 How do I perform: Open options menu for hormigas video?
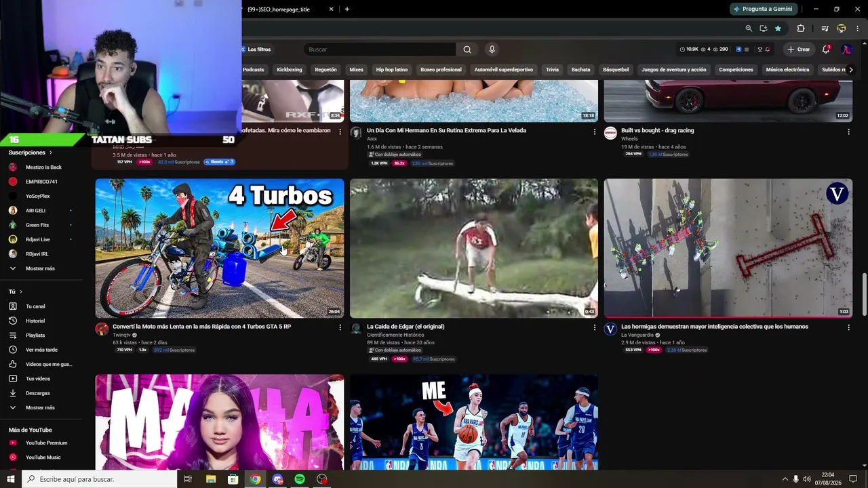tap(848, 327)
